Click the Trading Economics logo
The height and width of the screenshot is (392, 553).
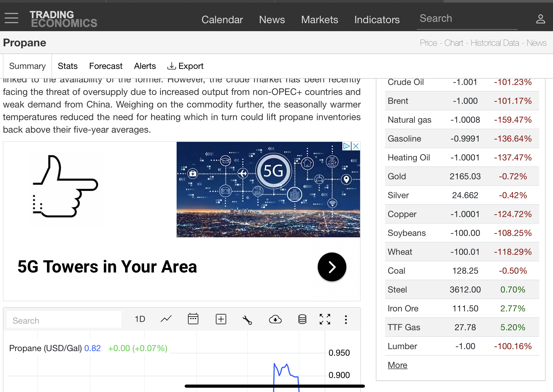pyautogui.click(x=64, y=19)
